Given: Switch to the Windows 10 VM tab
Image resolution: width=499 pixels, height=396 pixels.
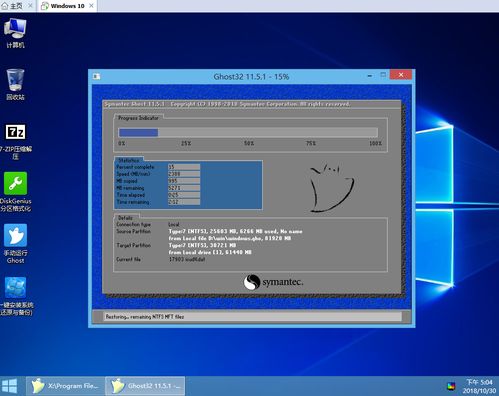Looking at the screenshot, I should tap(68, 6).
